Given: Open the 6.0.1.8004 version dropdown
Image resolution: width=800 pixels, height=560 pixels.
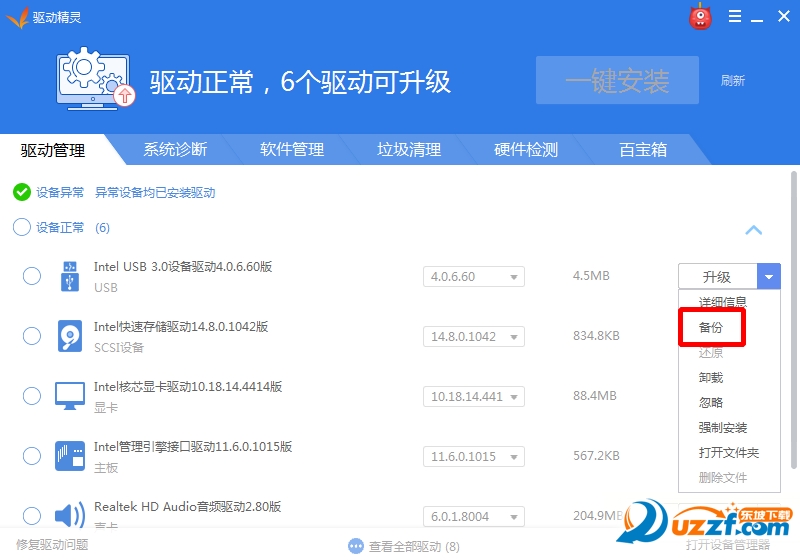Looking at the screenshot, I should click(x=474, y=516).
